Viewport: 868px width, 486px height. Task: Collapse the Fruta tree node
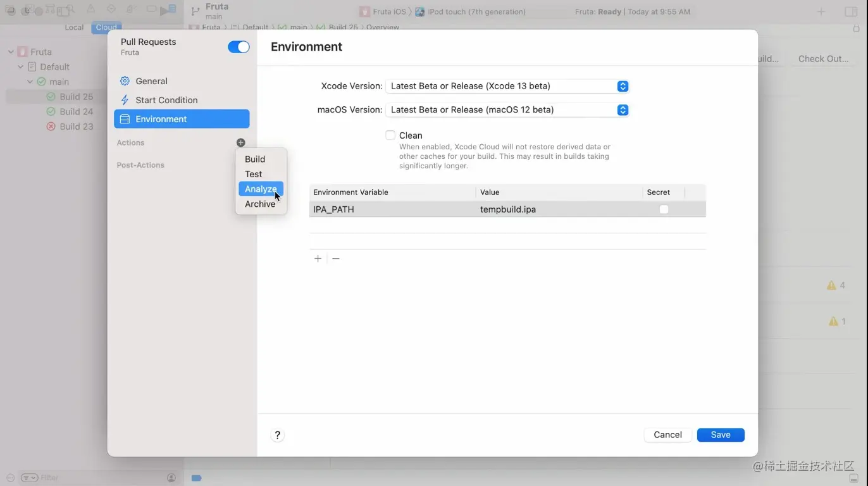[11, 52]
